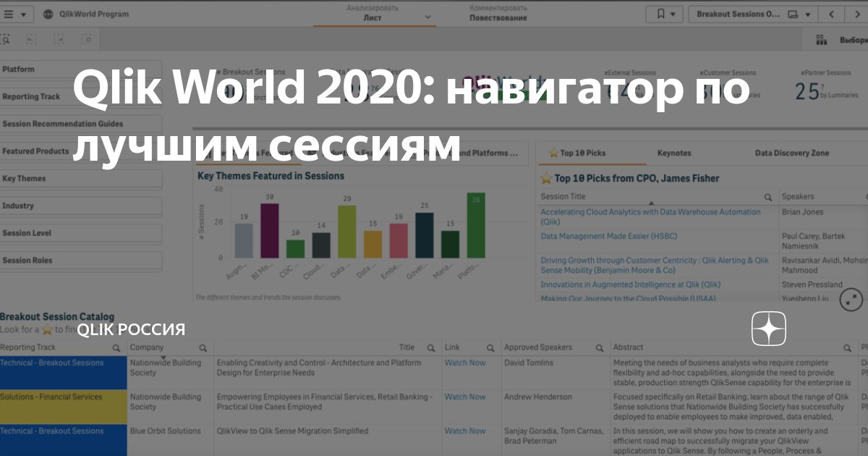Click the Speakers column header
This screenshot has height=456, width=868.
[798, 197]
